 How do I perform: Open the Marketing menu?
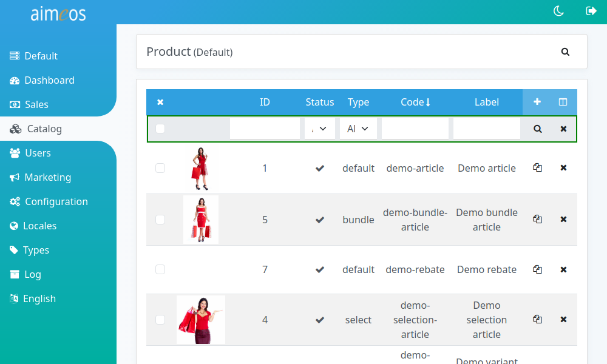pos(40,177)
